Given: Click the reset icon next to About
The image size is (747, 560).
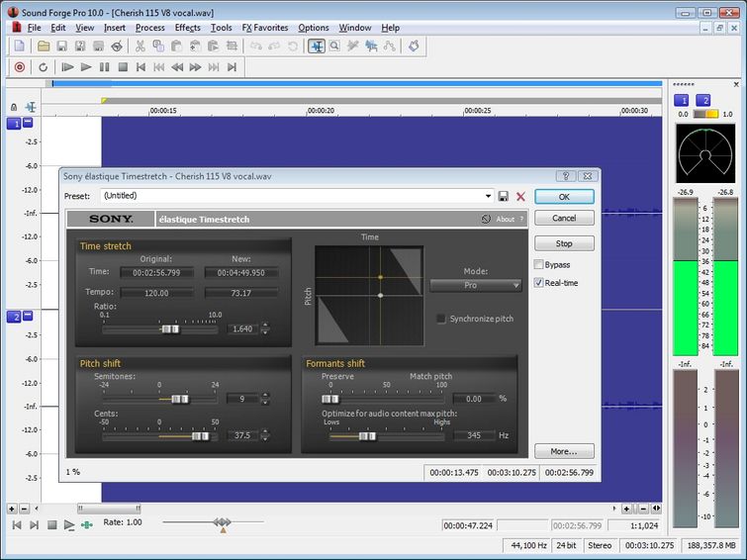Looking at the screenshot, I should tap(486, 220).
